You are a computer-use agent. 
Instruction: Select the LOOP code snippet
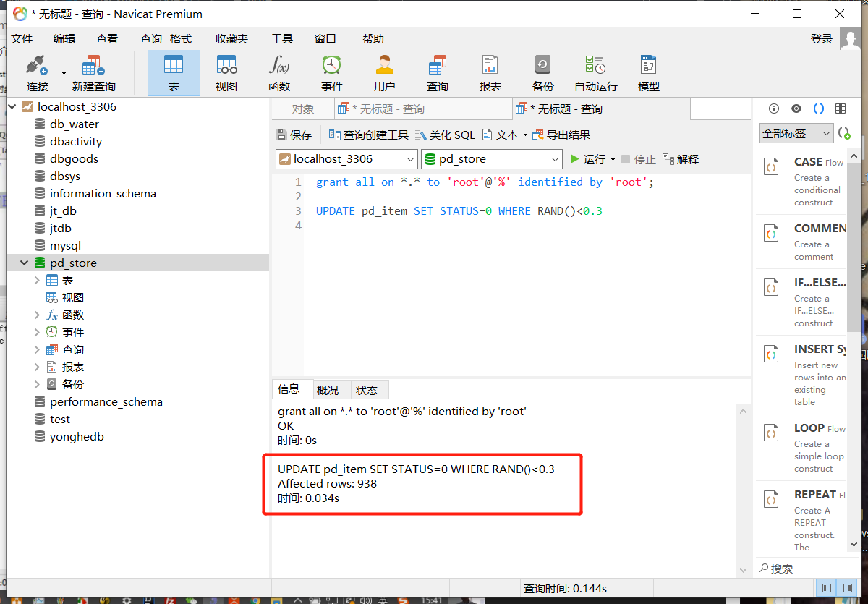pyautogui.click(x=803, y=448)
